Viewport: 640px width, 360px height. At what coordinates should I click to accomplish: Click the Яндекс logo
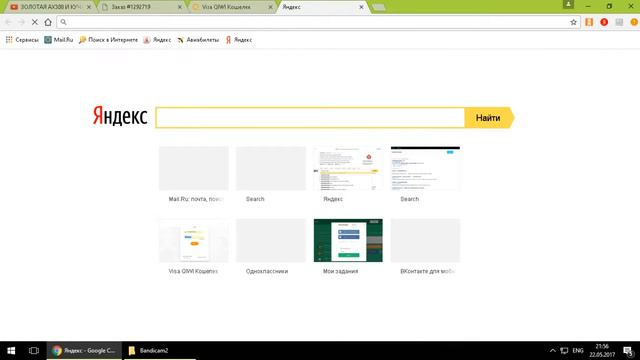pos(120,116)
